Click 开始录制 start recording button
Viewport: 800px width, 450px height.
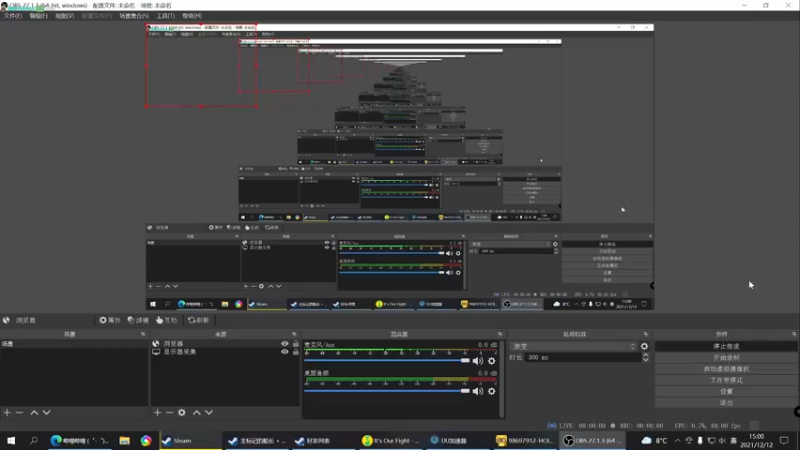pyautogui.click(x=726, y=358)
